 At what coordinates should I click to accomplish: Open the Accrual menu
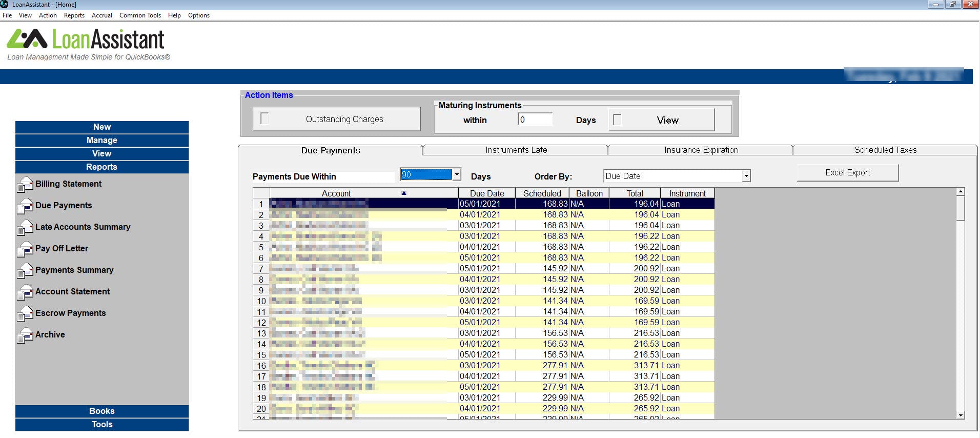click(102, 15)
